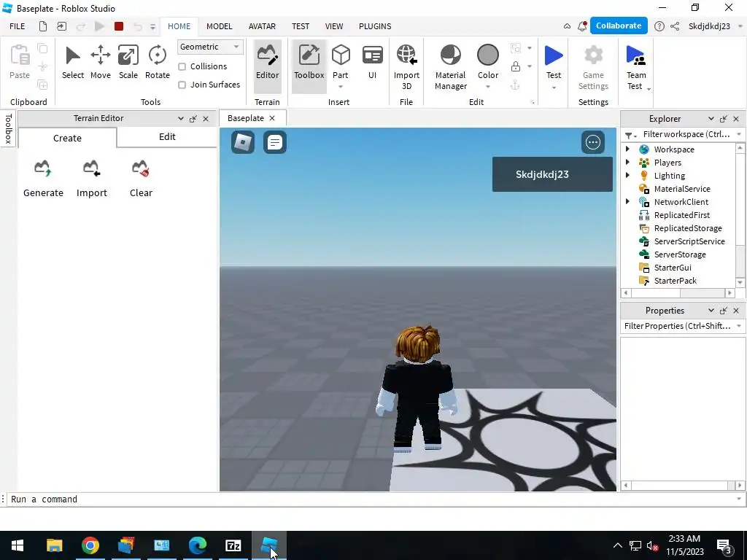Enable the Collisions checkbox
747x560 pixels.
[x=182, y=66]
